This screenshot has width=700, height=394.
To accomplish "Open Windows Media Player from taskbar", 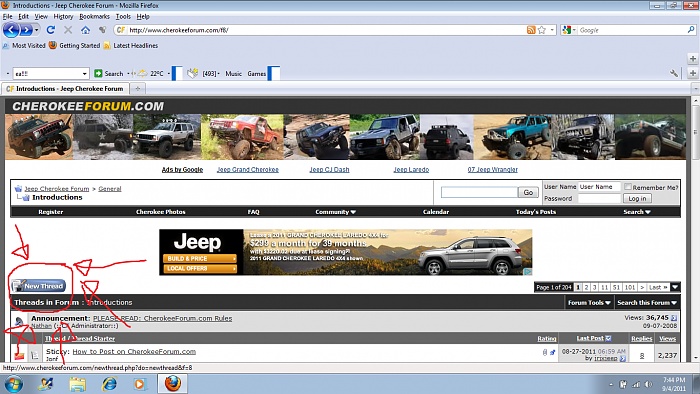I will pyautogui.click(x=139, y=384).
